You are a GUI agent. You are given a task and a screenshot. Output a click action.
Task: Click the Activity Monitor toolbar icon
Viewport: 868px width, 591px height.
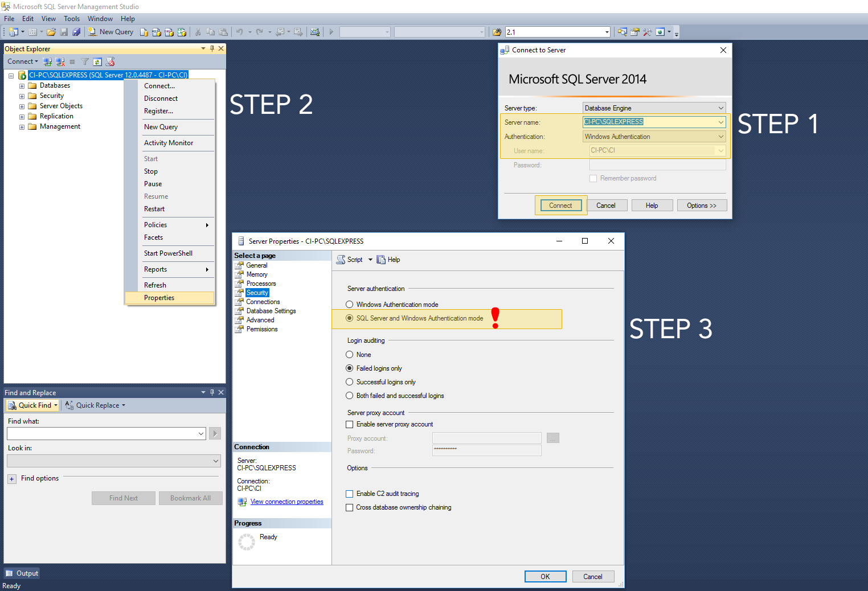point(314,32)
